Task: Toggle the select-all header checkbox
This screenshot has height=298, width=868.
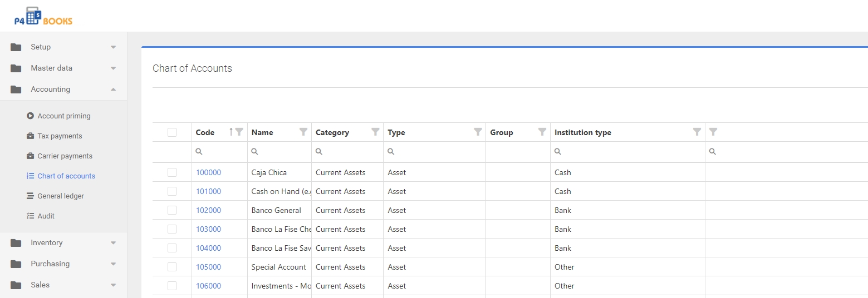Action: pyautogui.click(x=172, y=132)
